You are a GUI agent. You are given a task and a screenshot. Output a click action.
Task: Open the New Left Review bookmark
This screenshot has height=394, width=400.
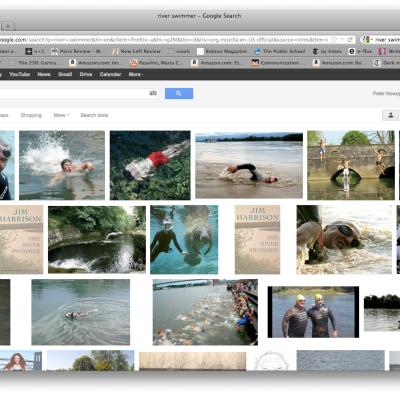pos(136,51)
